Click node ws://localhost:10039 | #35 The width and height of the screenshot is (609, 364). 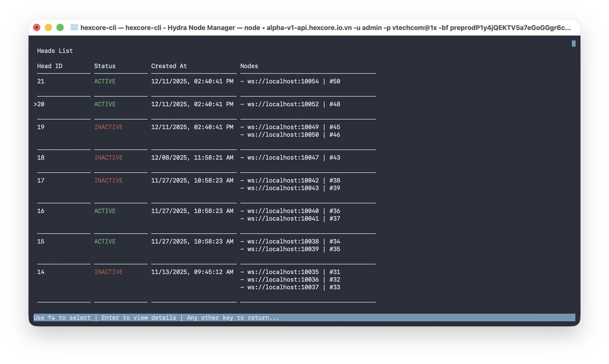(290, 249)
